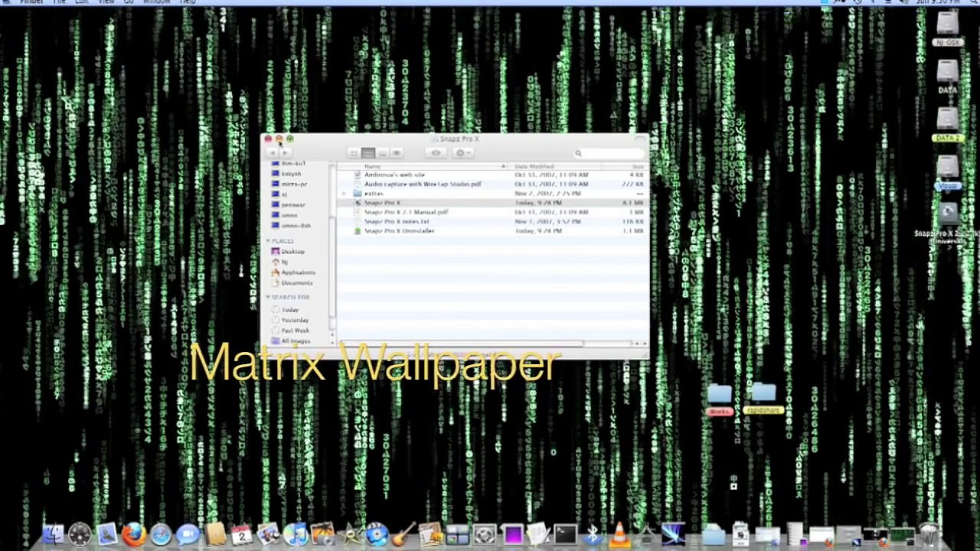Collapse the PLACES sidebar section

(269, 241)
